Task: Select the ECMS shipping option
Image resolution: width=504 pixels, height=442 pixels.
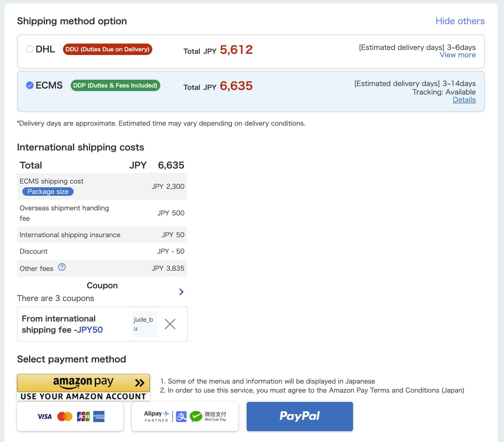Action: coord(30,85)
